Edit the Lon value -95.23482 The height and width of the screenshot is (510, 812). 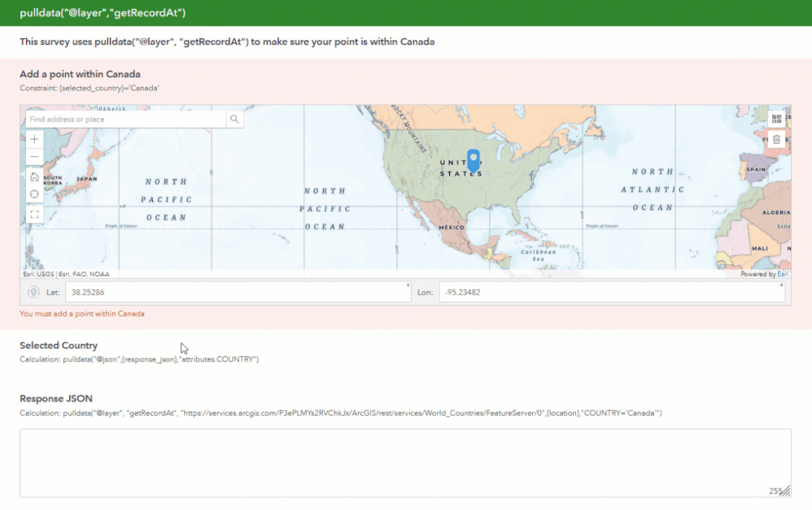coord(612,292)
